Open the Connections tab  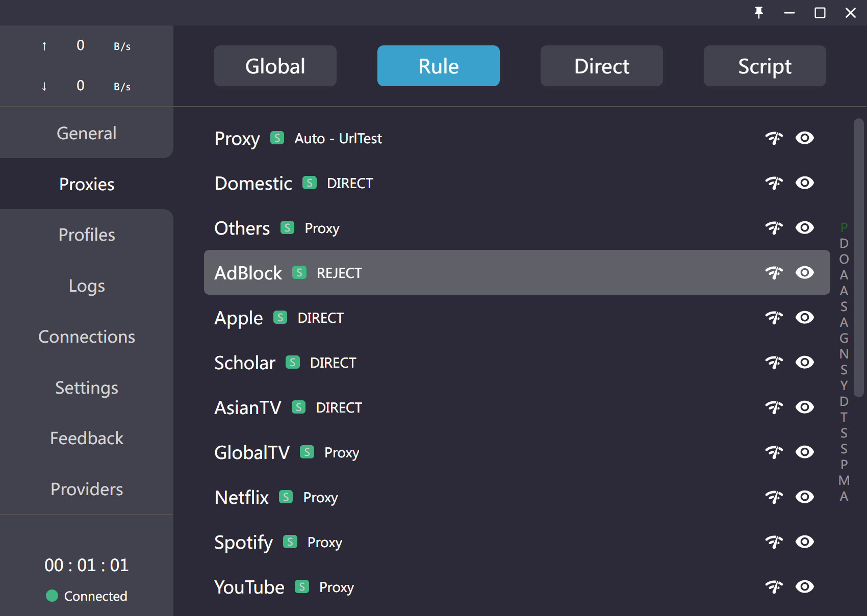(x=87, y=337)
